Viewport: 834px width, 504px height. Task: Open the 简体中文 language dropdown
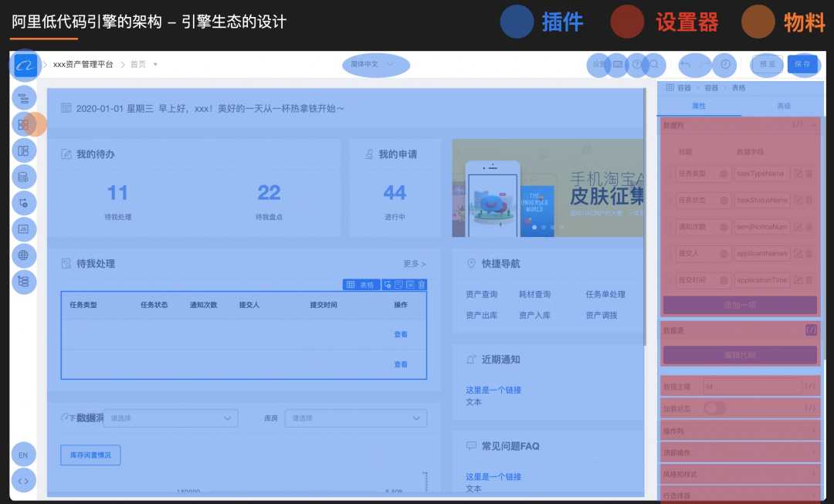point(375,65)
